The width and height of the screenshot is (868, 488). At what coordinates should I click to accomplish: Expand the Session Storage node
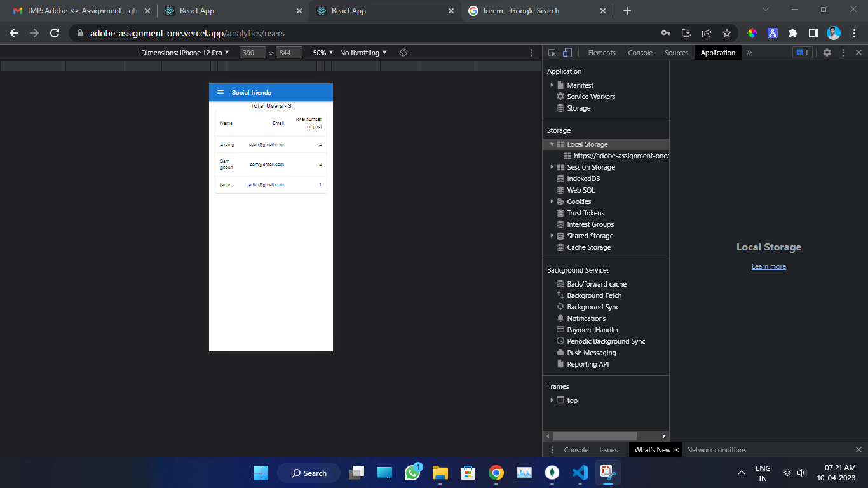[x=552, y=167]
